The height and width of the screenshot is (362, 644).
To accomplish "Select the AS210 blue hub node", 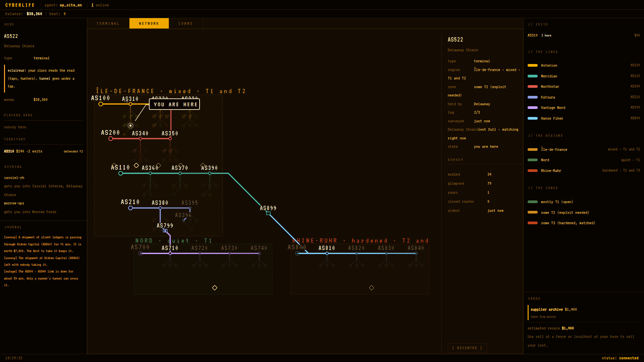I will click(130, 208).
